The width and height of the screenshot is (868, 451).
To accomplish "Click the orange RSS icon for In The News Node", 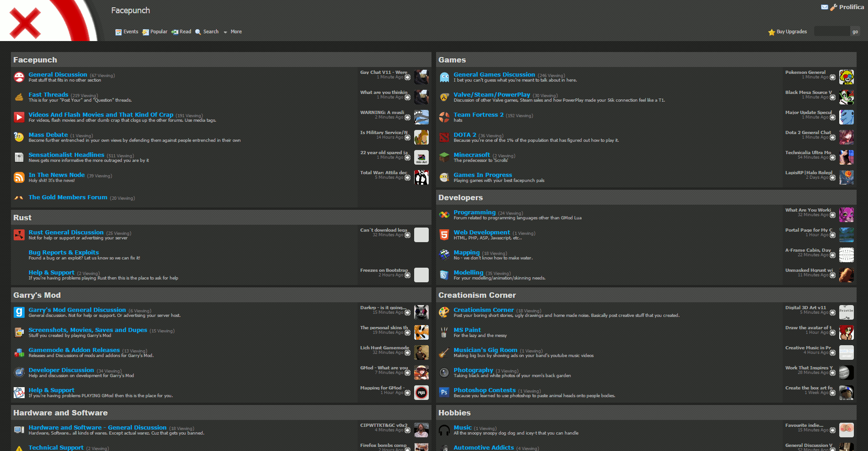I will (x=19, y=177).
